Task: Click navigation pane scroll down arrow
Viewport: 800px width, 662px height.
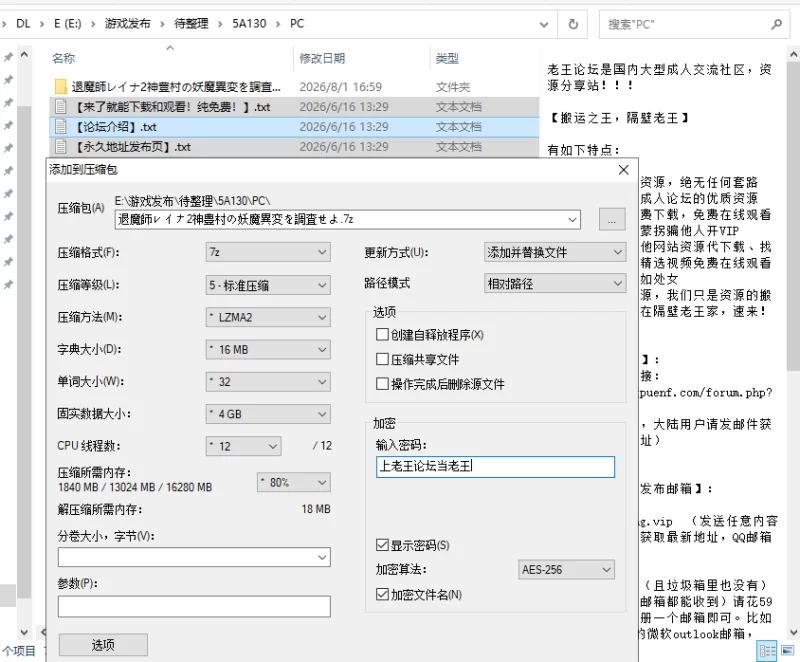Action: click(24, 632)
